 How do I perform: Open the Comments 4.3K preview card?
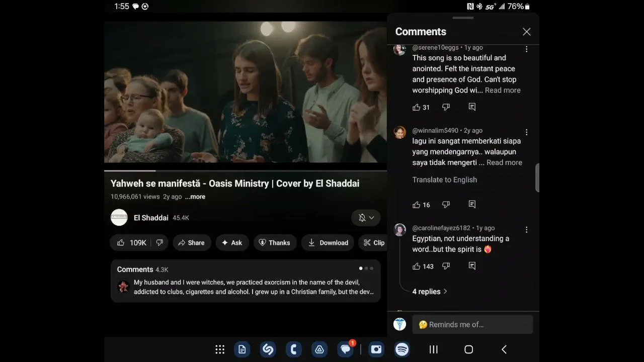click(x=246, y=281)
